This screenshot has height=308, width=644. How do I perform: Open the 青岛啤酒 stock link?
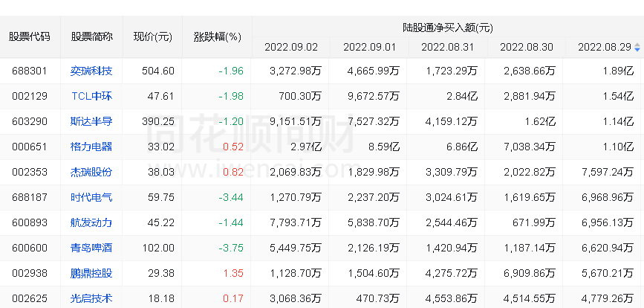[91, 248]
